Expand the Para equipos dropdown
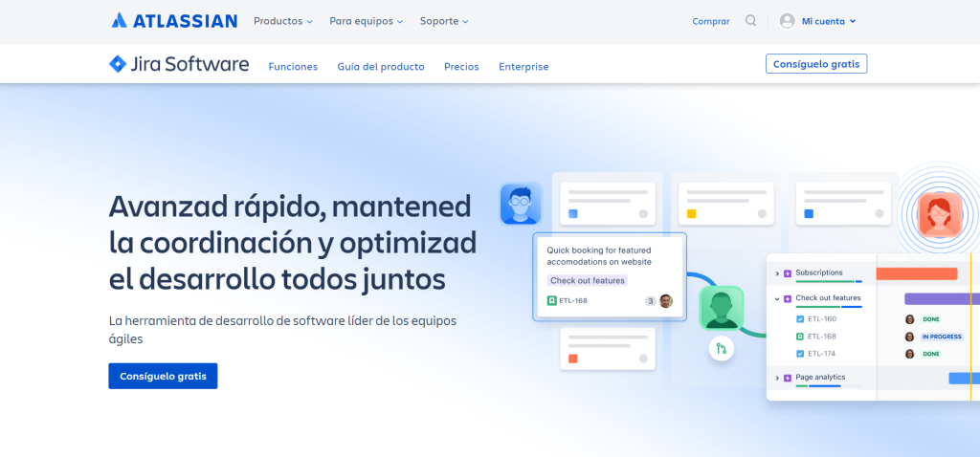 (x=367, y=21)
